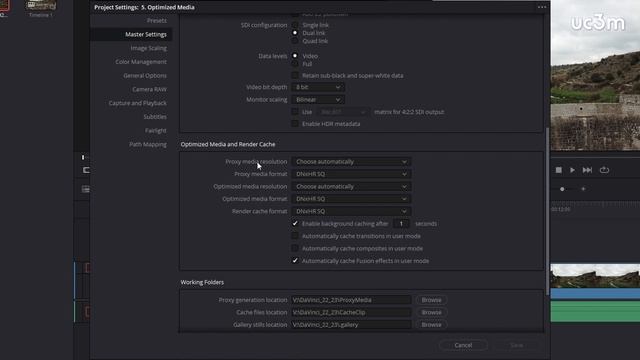Open Presets settings page
The width and height of the screenshot is (640, 360).
[157, 20]
